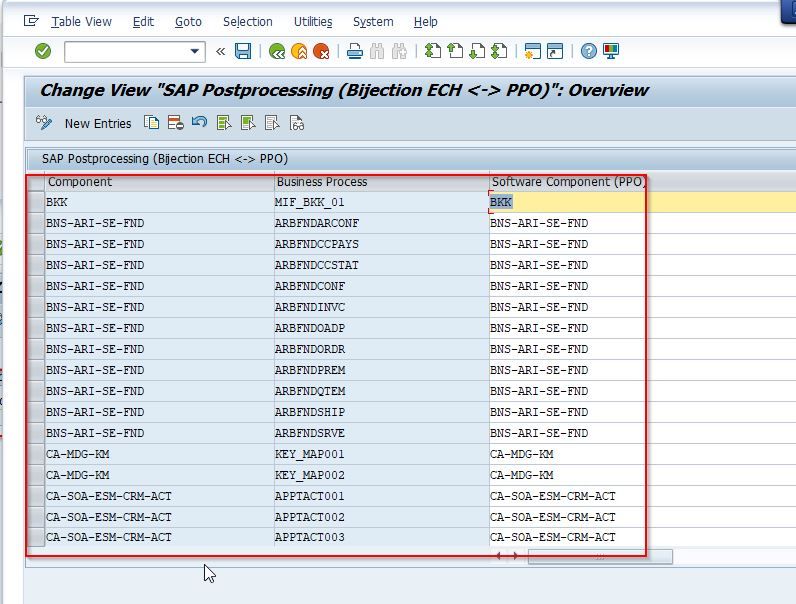796x604 pixels.
Task: Generate a shortcut icon
Action: [555, 51]
